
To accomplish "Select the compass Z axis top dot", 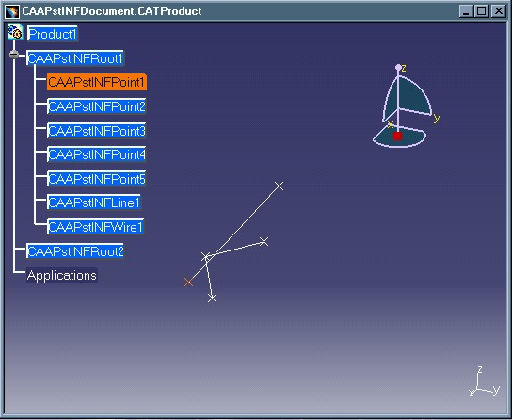I will (398, 67).
